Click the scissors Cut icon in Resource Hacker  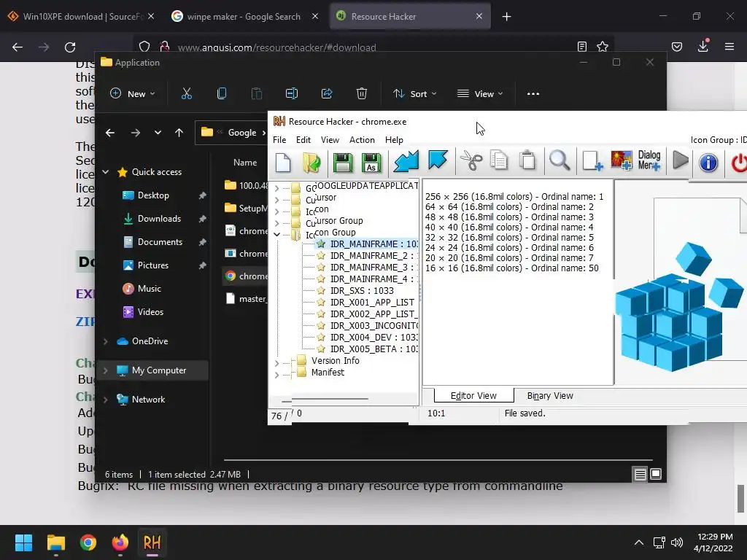471,161
